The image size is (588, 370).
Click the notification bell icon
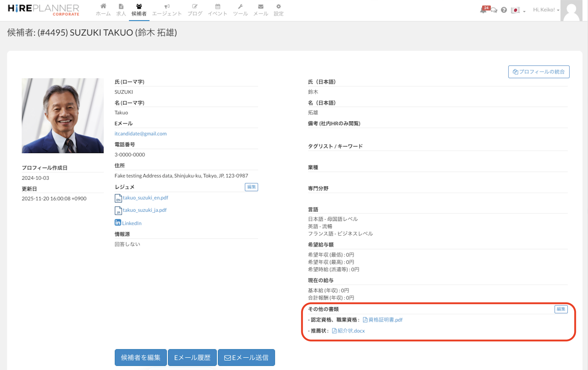coord(483,10)
